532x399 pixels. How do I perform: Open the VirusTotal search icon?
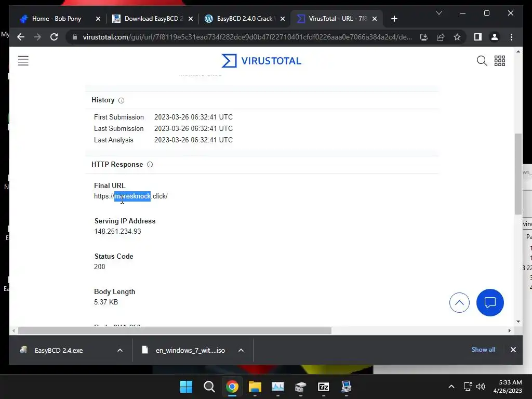(x=482, y=61)
